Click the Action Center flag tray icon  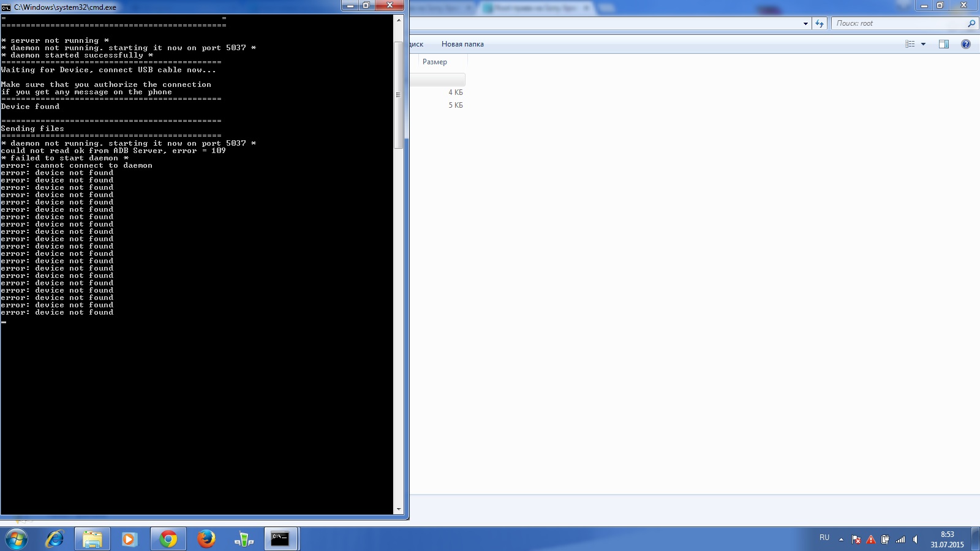click(856, 539)
